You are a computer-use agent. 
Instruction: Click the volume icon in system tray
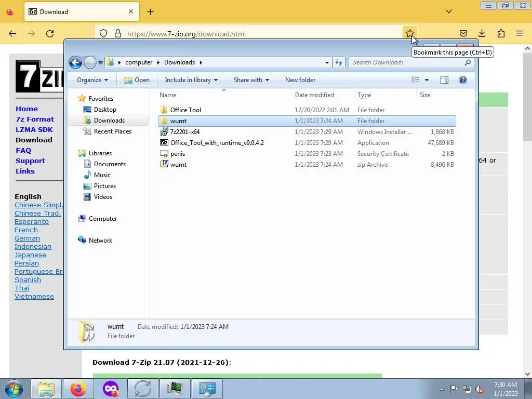coord(480,389)
